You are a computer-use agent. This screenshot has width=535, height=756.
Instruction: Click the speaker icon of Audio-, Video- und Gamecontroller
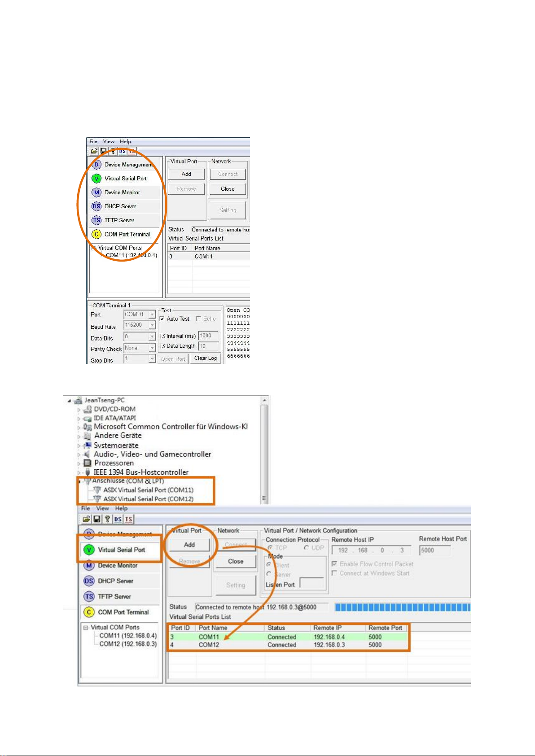tap(87, 454)
